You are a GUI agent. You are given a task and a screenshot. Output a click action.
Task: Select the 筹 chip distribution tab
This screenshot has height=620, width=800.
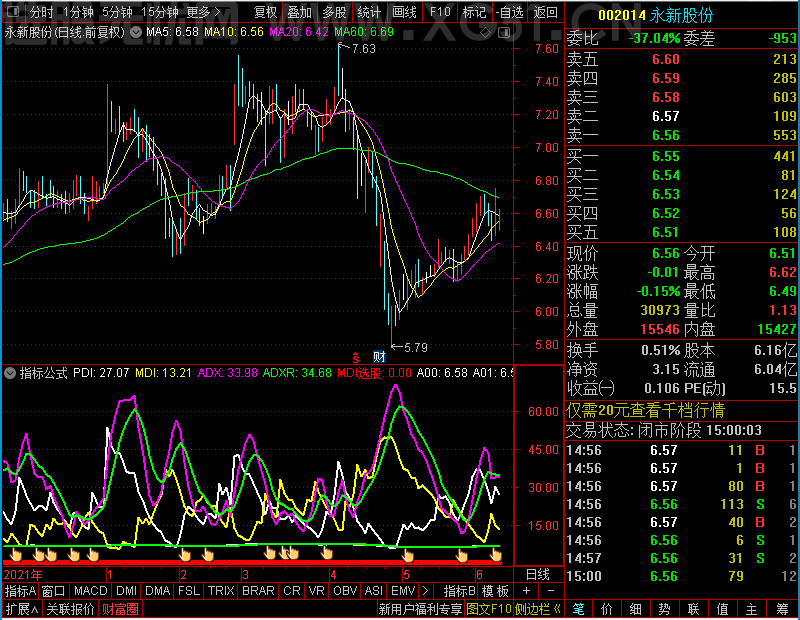[783, 609]
